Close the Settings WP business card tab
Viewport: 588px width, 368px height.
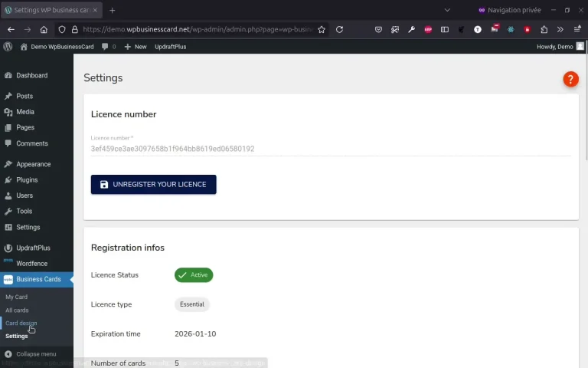(x=95, y=10)
